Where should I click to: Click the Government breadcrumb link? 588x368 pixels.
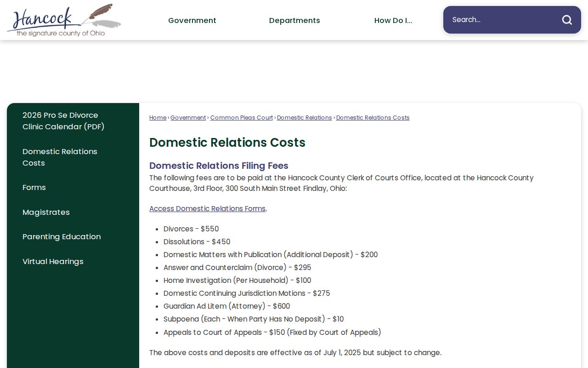click(x=188, y=118)
